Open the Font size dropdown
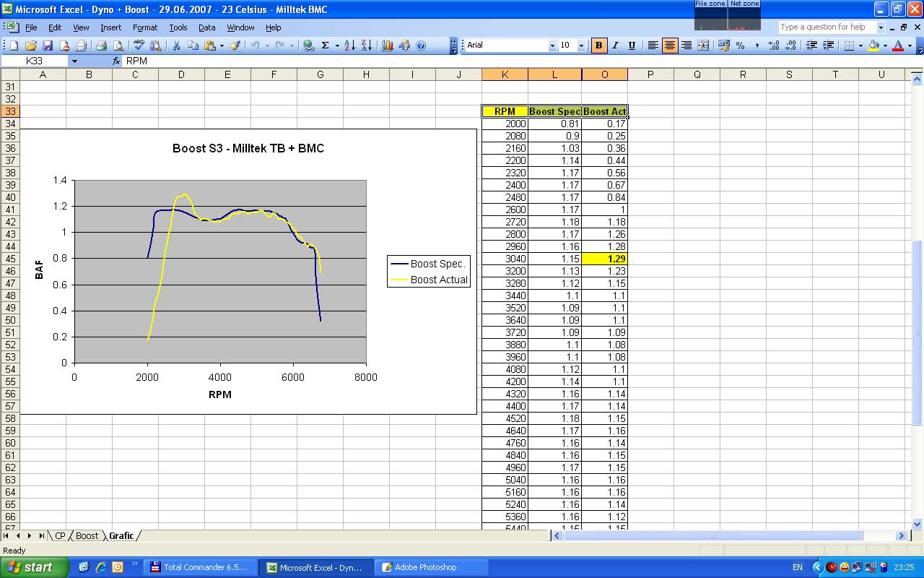 pyautogui.click(x=581, y=46)
